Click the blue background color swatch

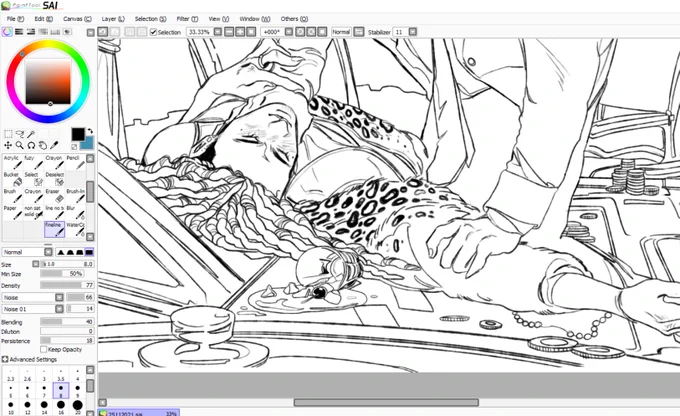pos(88,143)
